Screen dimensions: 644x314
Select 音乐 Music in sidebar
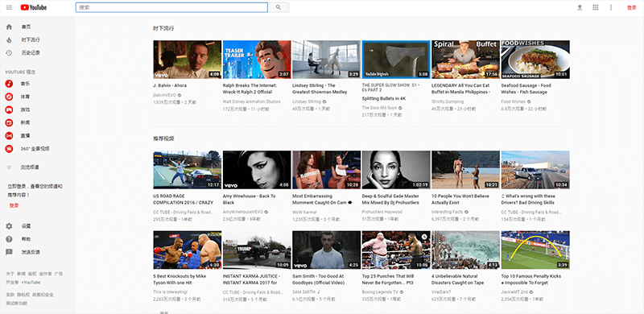point(26,84)
